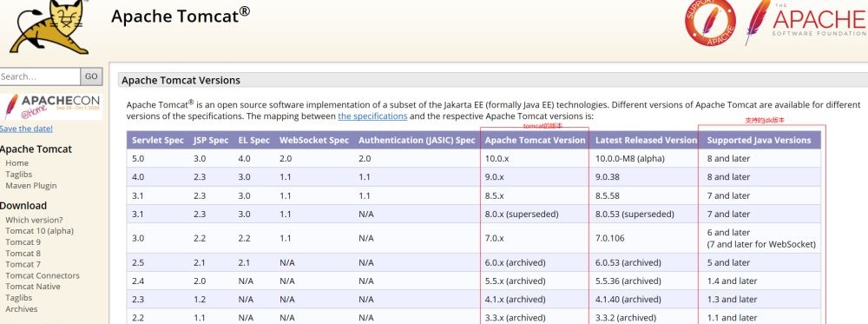
Task: Open Which version? download link
Action: click(x=35, y=219)
